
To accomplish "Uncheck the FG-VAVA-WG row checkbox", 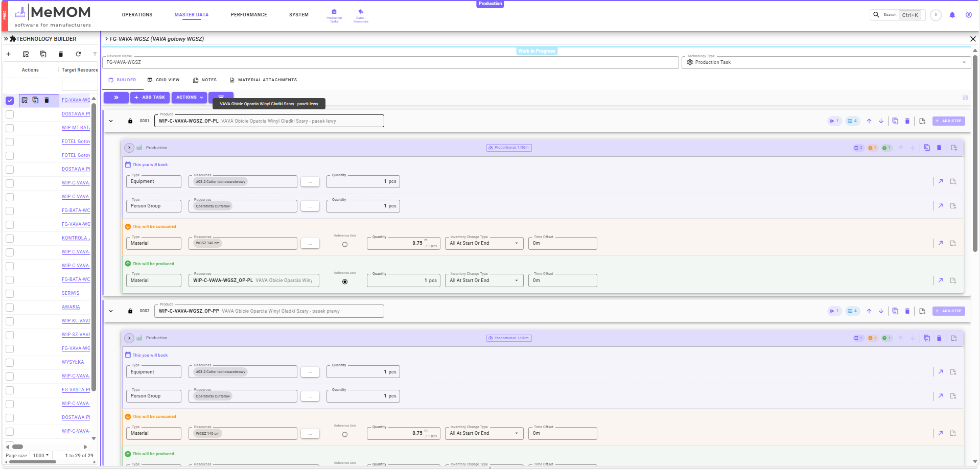I will [x=10, y=101].
